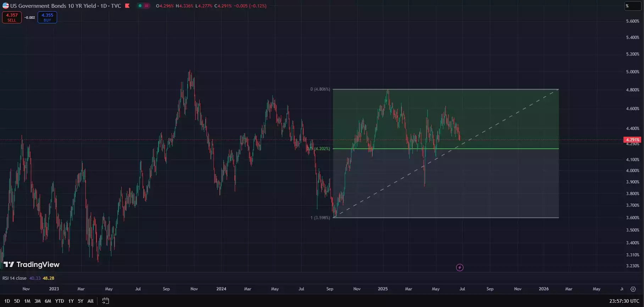This screenshot has height=307, width=644.
Task: Select the 5Y range tab
Action: (80, 301)
